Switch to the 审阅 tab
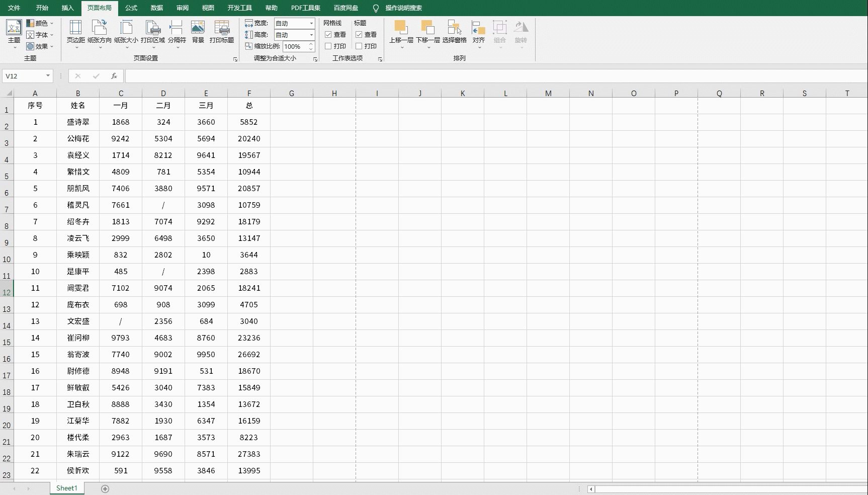The width and height of the screenshot is (868, 495). (x=183, y=8)
